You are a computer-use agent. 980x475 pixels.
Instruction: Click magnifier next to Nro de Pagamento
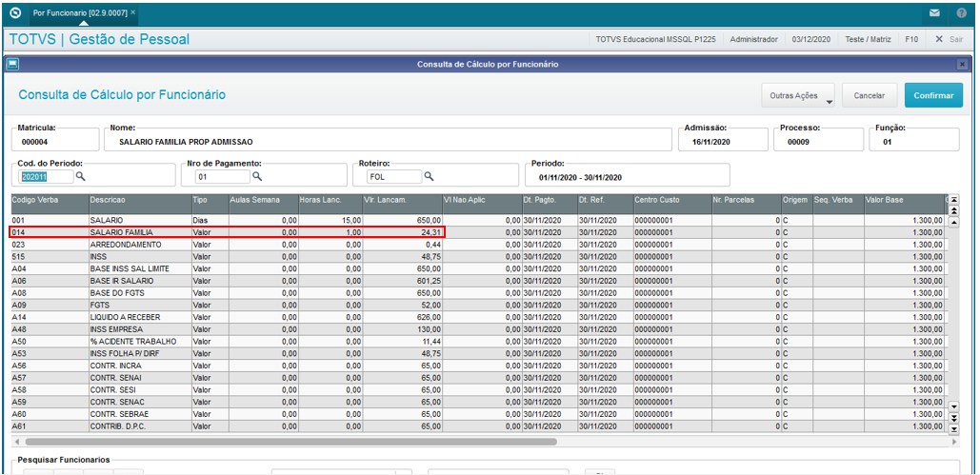[257, 177]
